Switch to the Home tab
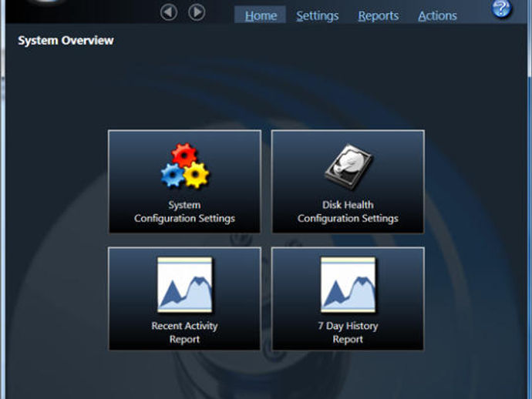The image size is (532, 399). 261,15
